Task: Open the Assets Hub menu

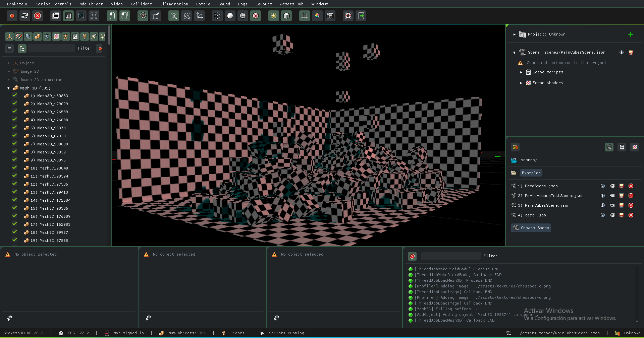Action: tap(291, 4)
